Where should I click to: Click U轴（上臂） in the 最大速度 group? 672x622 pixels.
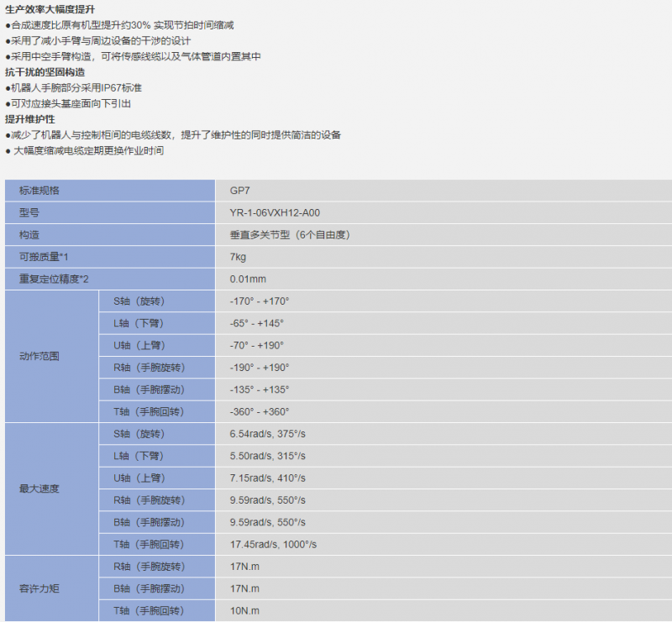[157, 478]
